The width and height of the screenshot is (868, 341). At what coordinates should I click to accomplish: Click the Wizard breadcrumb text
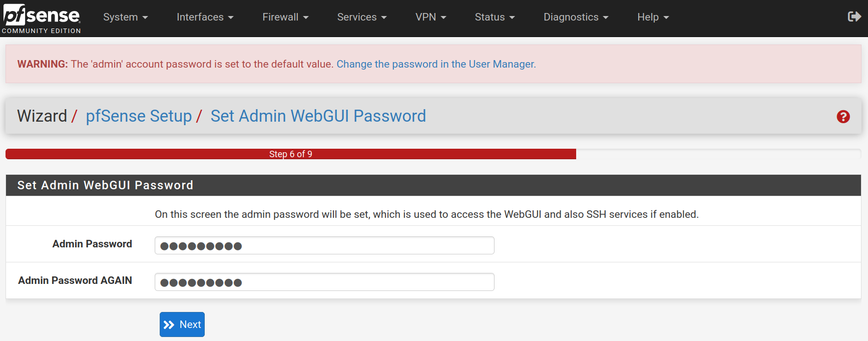coord(42,116)
